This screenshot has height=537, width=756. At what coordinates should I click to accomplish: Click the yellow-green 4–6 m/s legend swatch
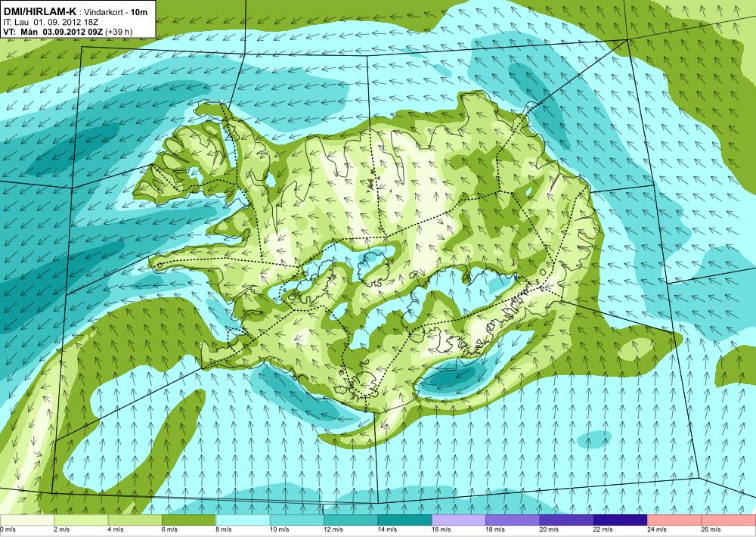(135, 520)
